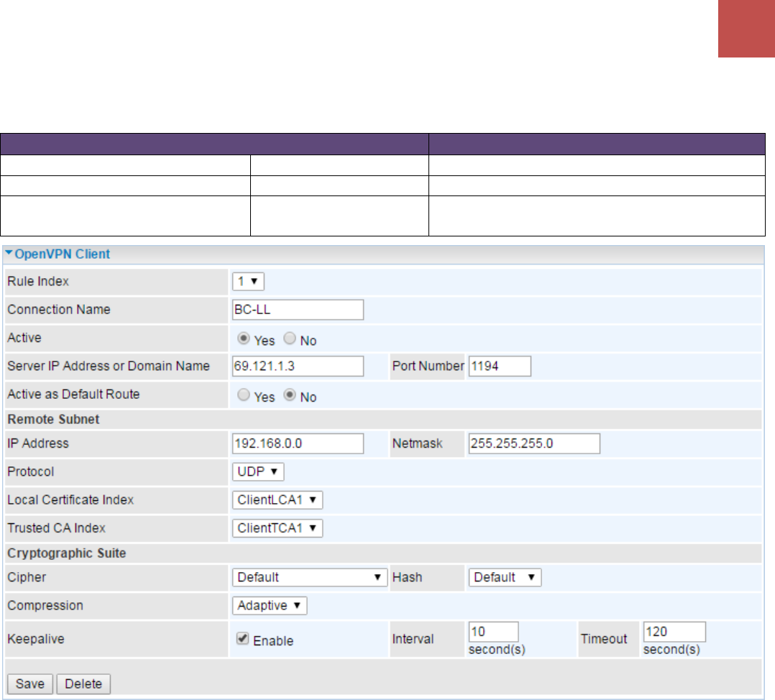Click the Connection Name label
This screenshot has width=775, height=700.
coord(59,310)
